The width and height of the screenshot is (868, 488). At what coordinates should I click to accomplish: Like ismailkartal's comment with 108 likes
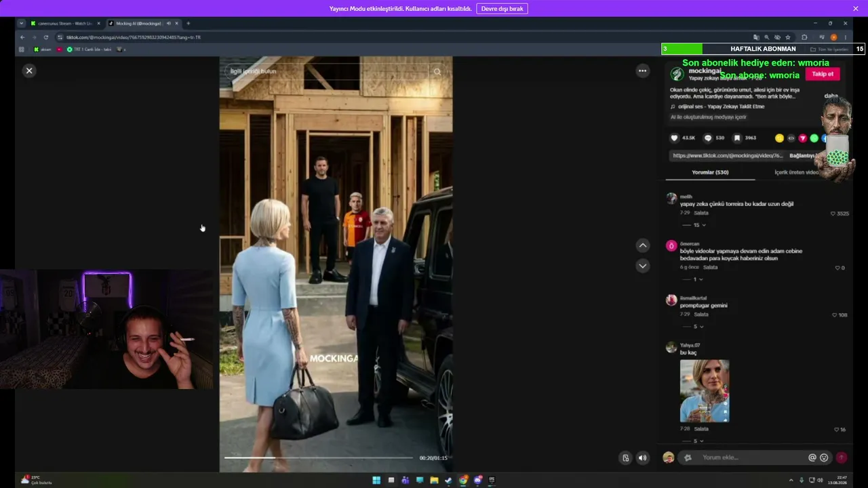(835, 315)
